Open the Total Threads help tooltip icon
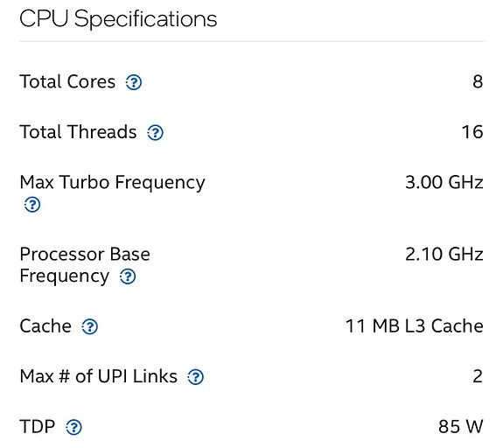 click(155, 132)
